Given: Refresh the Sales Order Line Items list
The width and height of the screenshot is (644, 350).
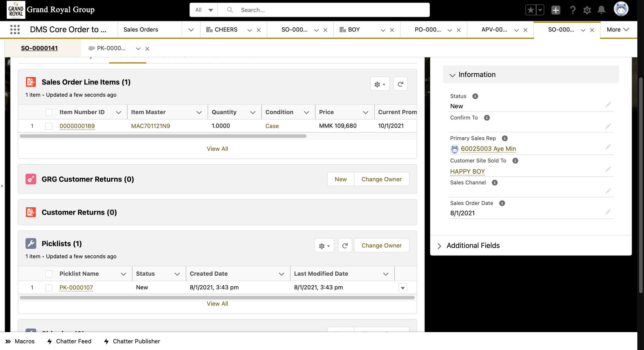Looking at the screenshot, I should coord(400,84).
